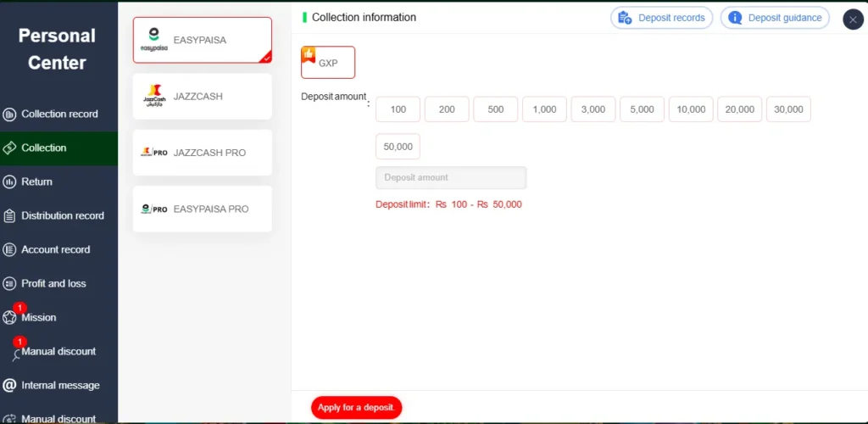This screenshot has width=868, height=424.
Task: Open Deposit guidance
Action: click(775, 18)
